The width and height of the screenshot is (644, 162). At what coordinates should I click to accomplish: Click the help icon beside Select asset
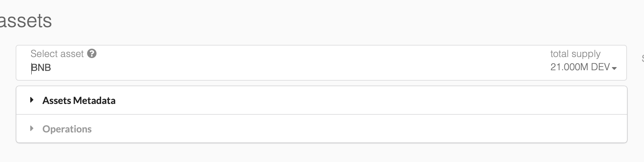tap(92, 54)
